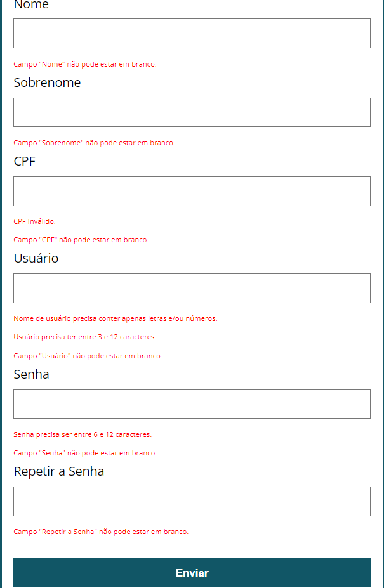Select the Senha field label
The width and height of the screenshot is (384, 588).
(30, 374)
